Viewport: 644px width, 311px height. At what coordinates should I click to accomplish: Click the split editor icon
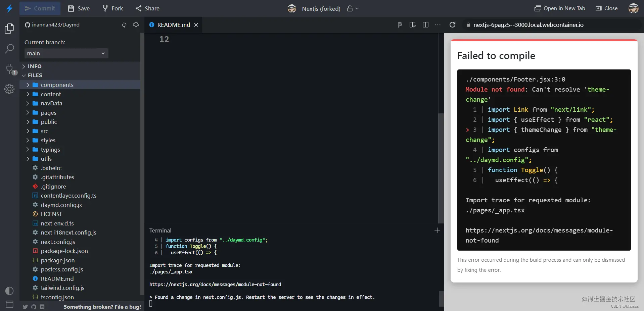425,25
